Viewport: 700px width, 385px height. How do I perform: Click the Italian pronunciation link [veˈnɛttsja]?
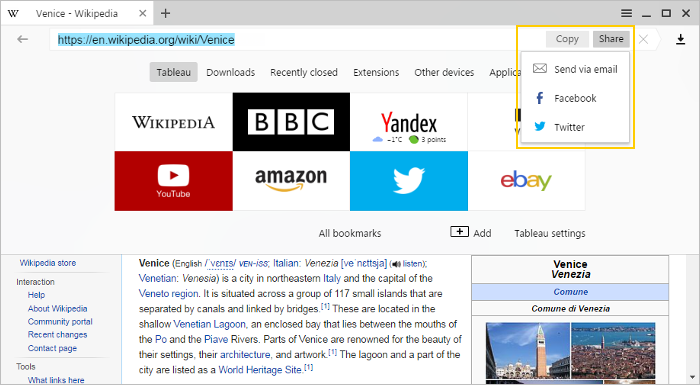364,263
